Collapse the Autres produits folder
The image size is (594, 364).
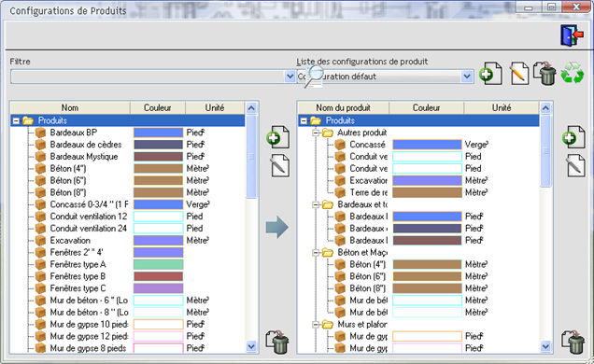tap(316, 133)
